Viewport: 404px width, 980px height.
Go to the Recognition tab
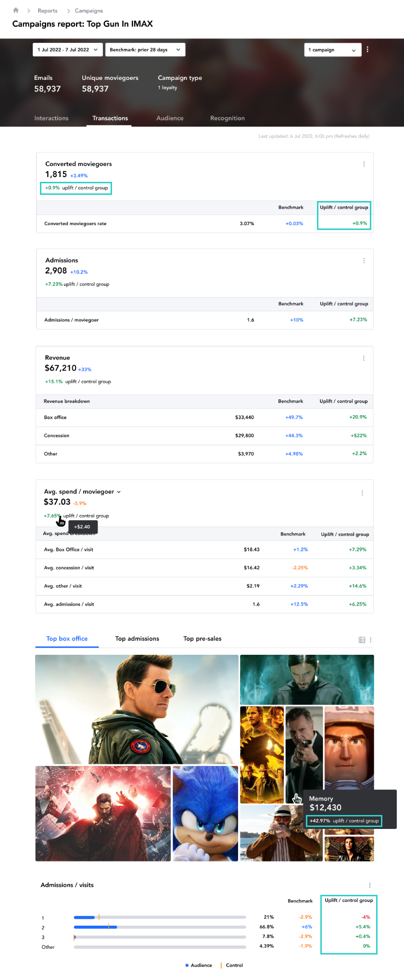(227, 118)
